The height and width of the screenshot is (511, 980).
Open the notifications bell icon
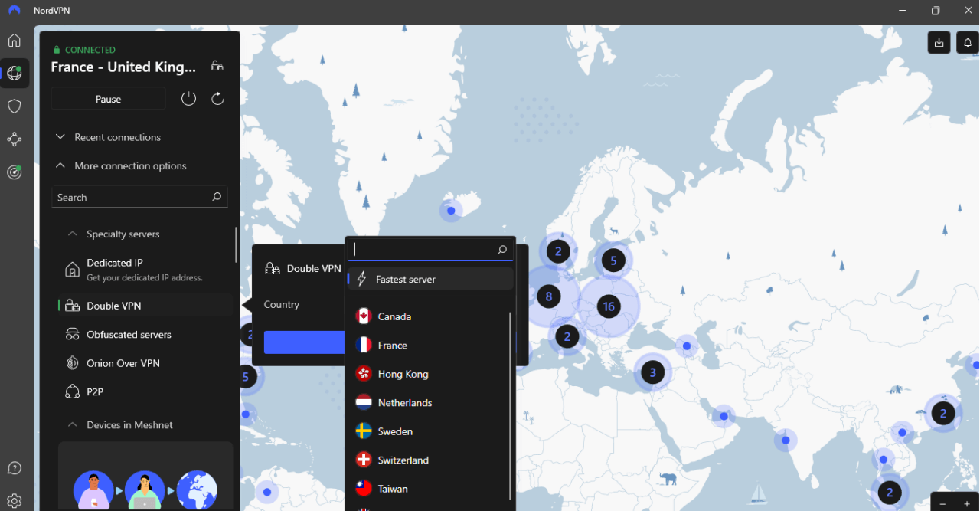967,42
